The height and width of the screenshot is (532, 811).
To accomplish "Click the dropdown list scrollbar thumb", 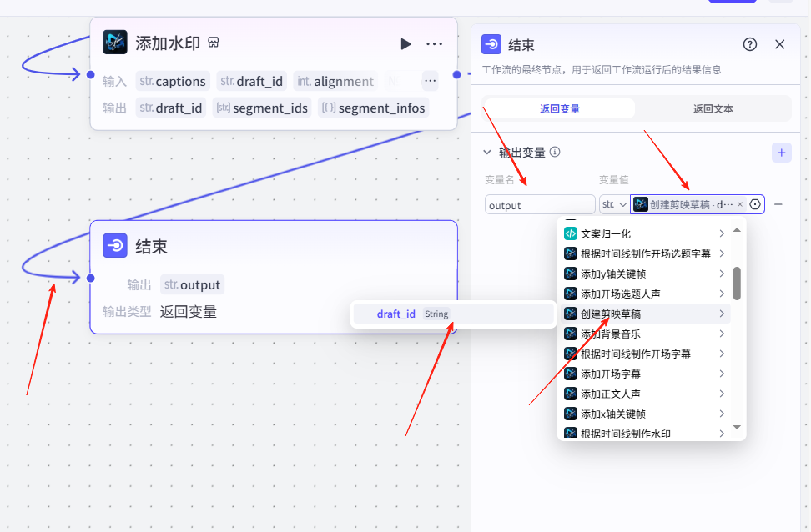I will coord(737,284).
